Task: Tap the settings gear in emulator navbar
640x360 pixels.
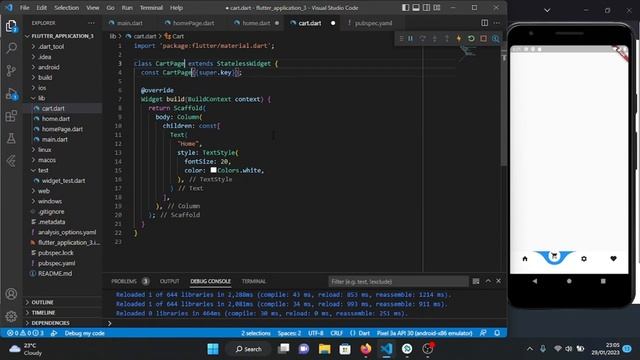Action: pos(584,258)
